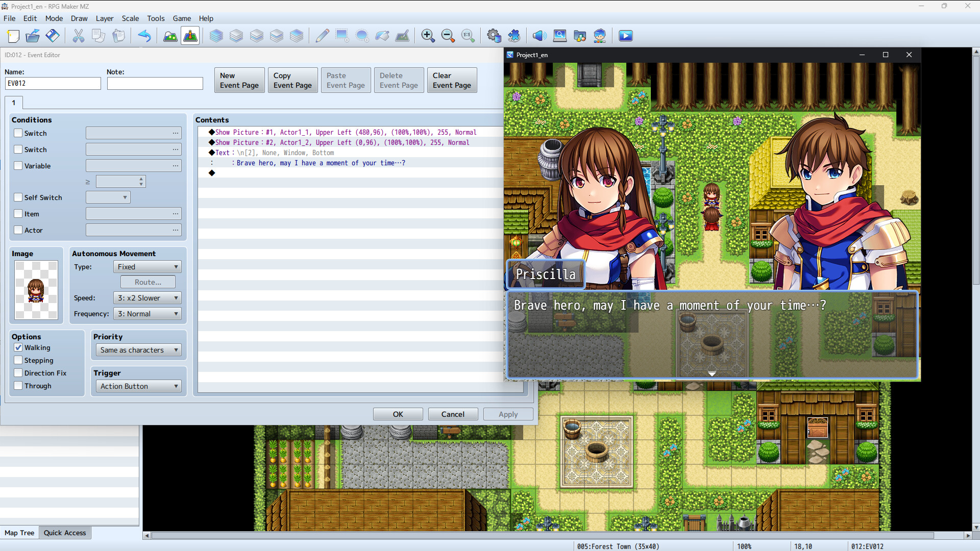The image size is (980, 551).
Task: Open the Priority dropdown showing Same as characters
Action: pyautogui.click(x=138, y=349)
